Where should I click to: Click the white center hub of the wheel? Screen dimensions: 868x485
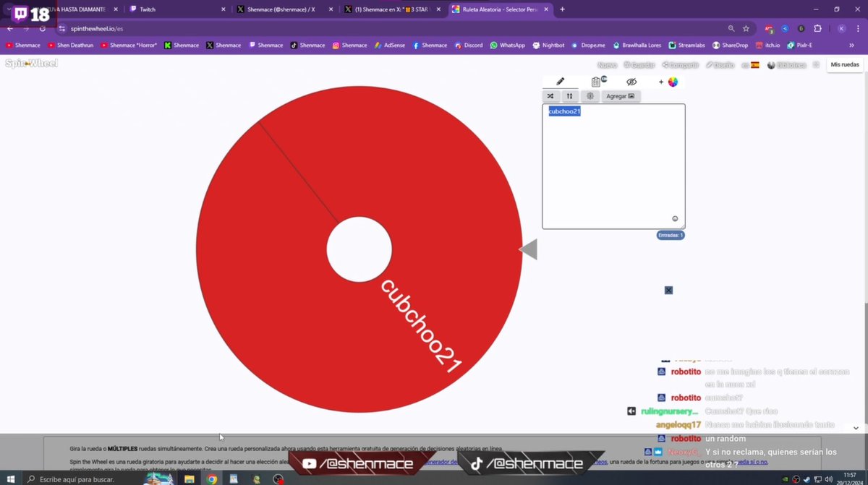pos(359,249)
